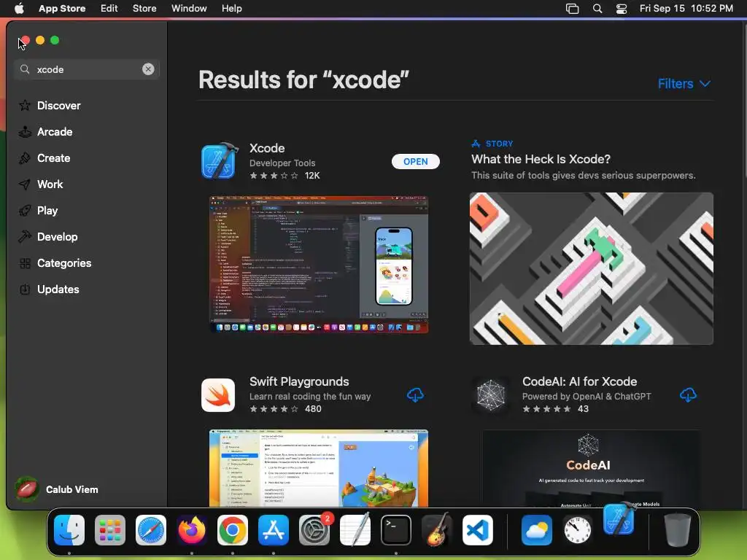Viewport: 747px width, 560px height.
Task: Click the xcode search field
Action: pyautogui.click(x=87, y=69)
